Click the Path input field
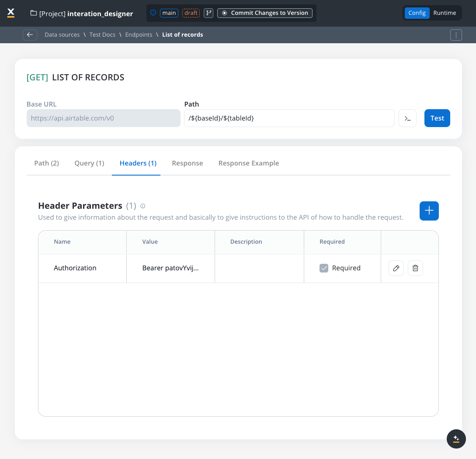The height and width of the screenshot is (459, 476). pyautogui.click(x=289, y=118)
